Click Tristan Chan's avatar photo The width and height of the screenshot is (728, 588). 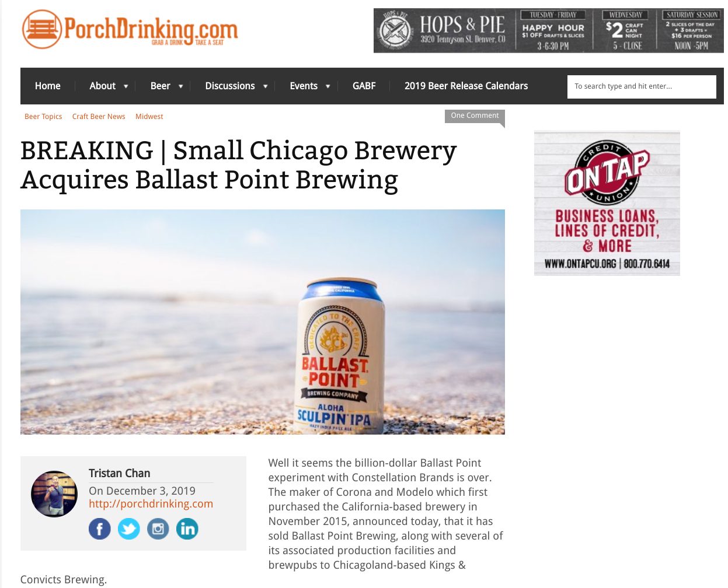click(x=54, y=494)
